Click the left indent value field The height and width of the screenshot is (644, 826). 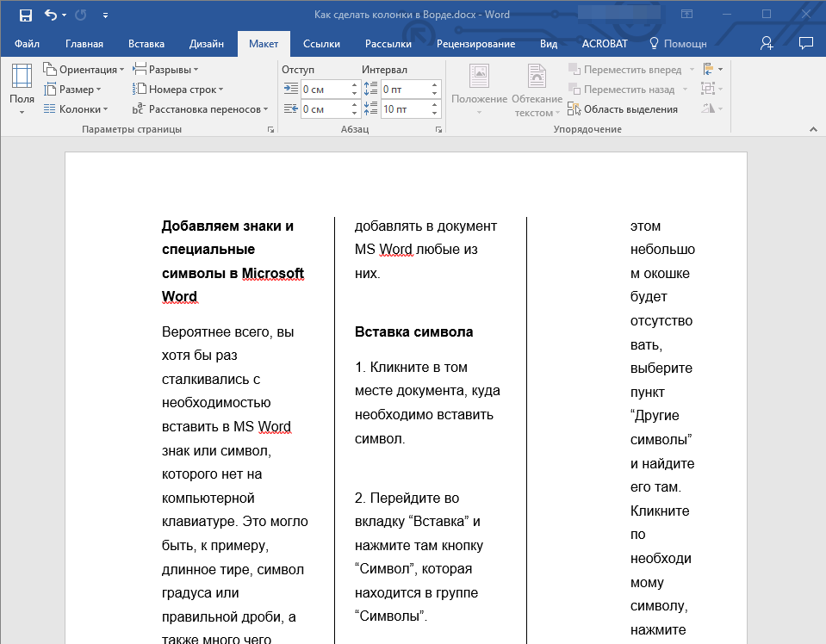point(324,89)
